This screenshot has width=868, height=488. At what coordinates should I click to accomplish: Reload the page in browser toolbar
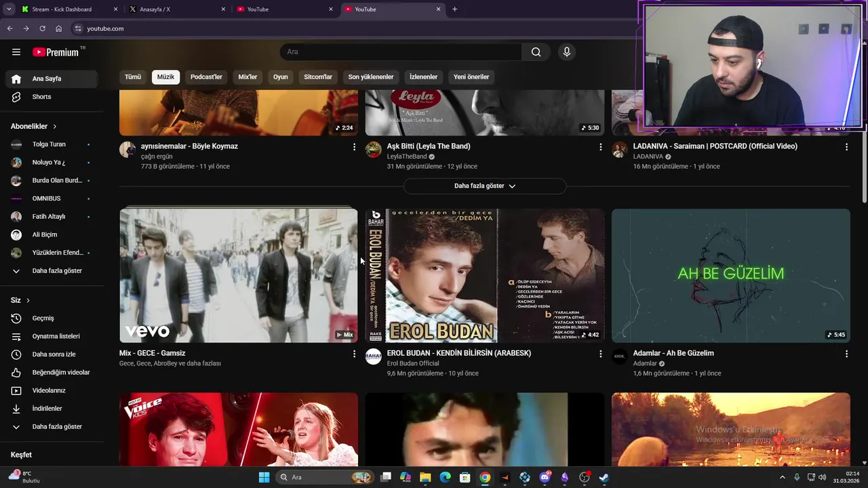42,28
